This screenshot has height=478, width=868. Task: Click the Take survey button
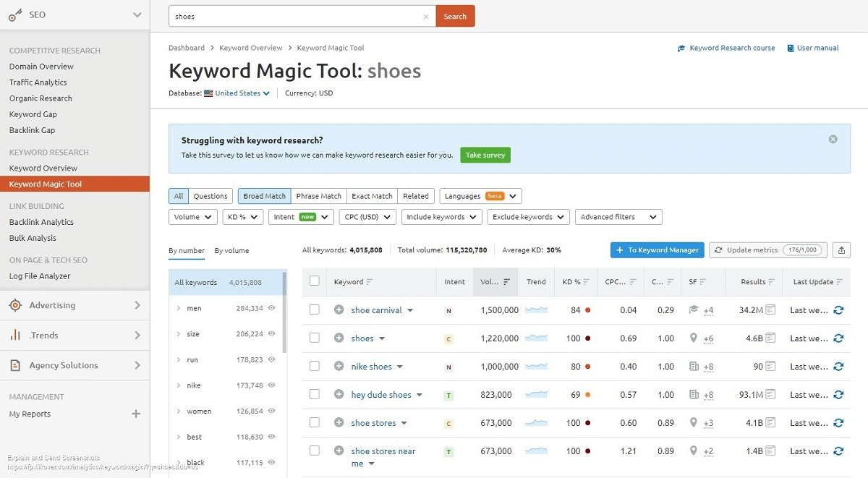485,155
